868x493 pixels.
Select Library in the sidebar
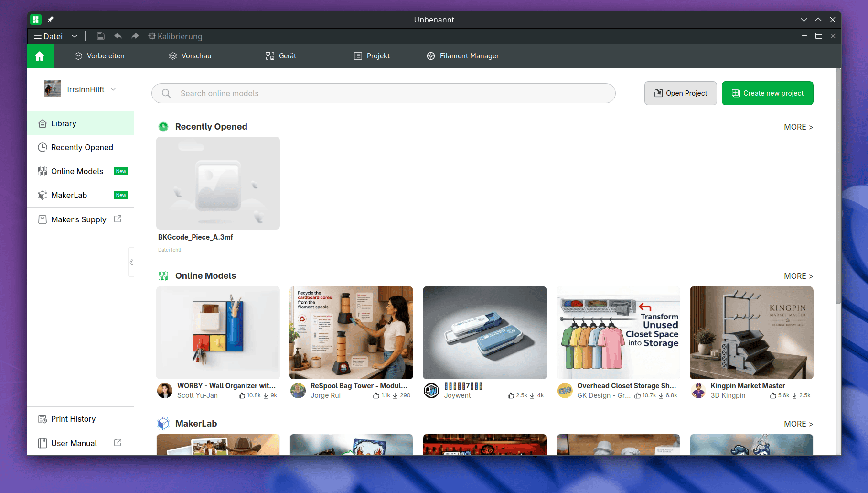click(80, 123)
